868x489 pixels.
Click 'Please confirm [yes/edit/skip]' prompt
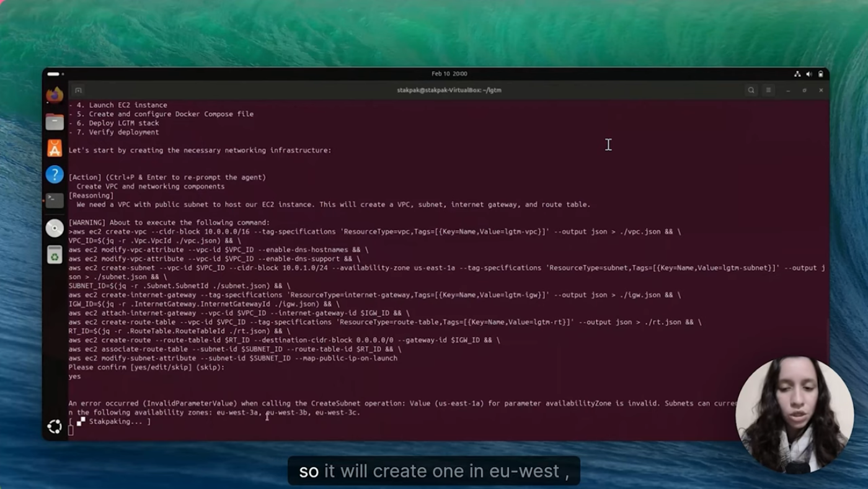click(x=146, y=367)
